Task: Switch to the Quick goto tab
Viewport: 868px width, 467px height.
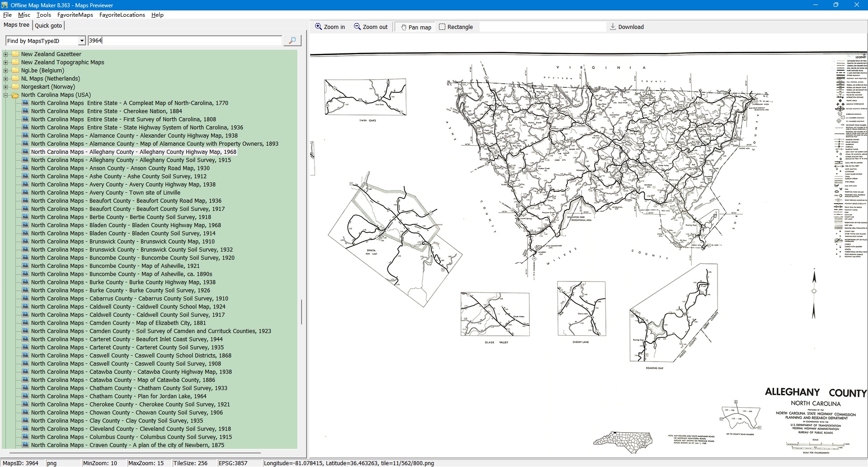Action: click(48, 26)
